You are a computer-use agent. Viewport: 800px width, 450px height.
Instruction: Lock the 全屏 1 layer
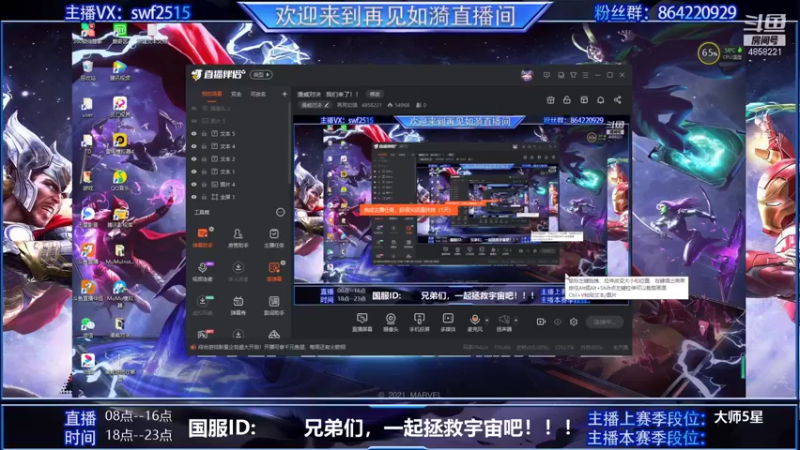click(x=204, y=197)
